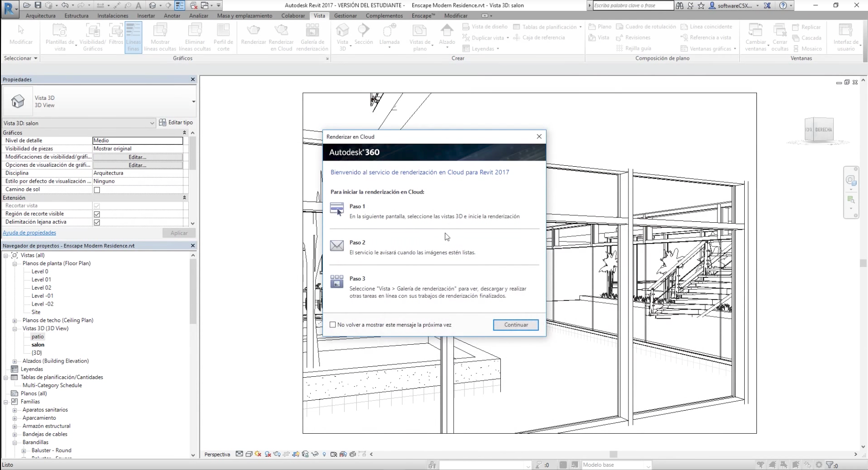This screenshot has height=470, width=868.
Task: Select Level 01 floor plan
Action: click(x=41, y=280)
